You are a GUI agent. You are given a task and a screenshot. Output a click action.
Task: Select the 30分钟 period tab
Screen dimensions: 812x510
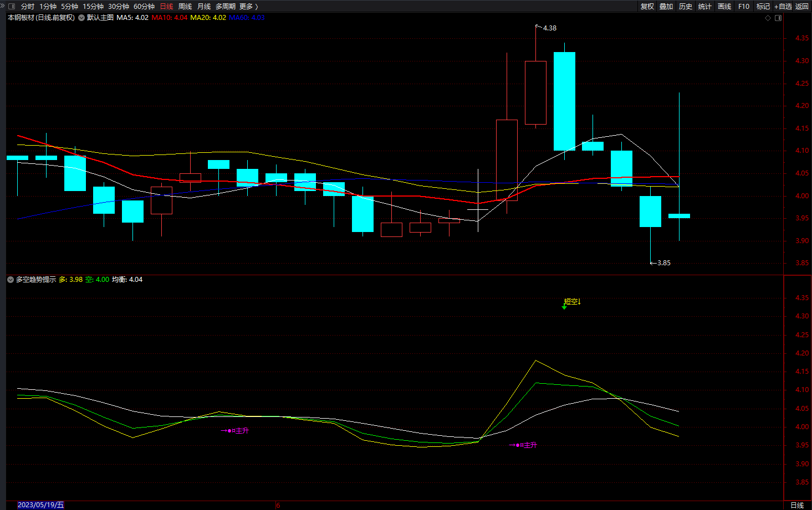pos(119,7)
